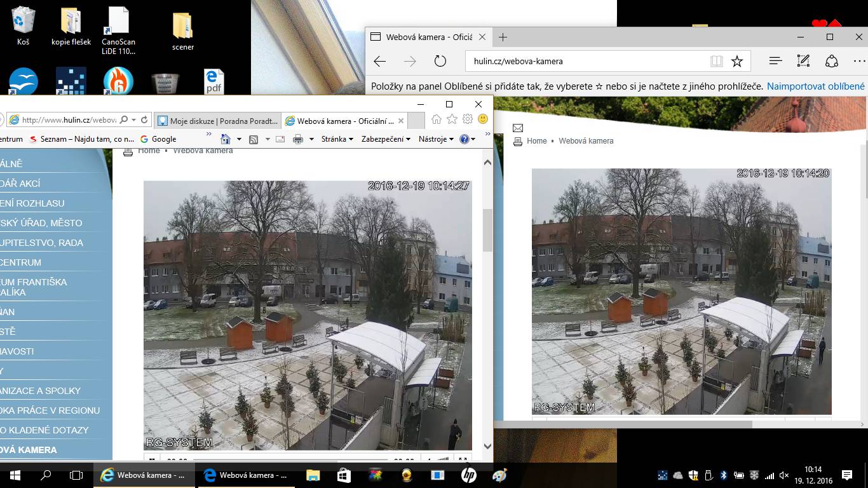Print page using IE printer icon
This screenshot has width=868, height=488.
point(297,139)
